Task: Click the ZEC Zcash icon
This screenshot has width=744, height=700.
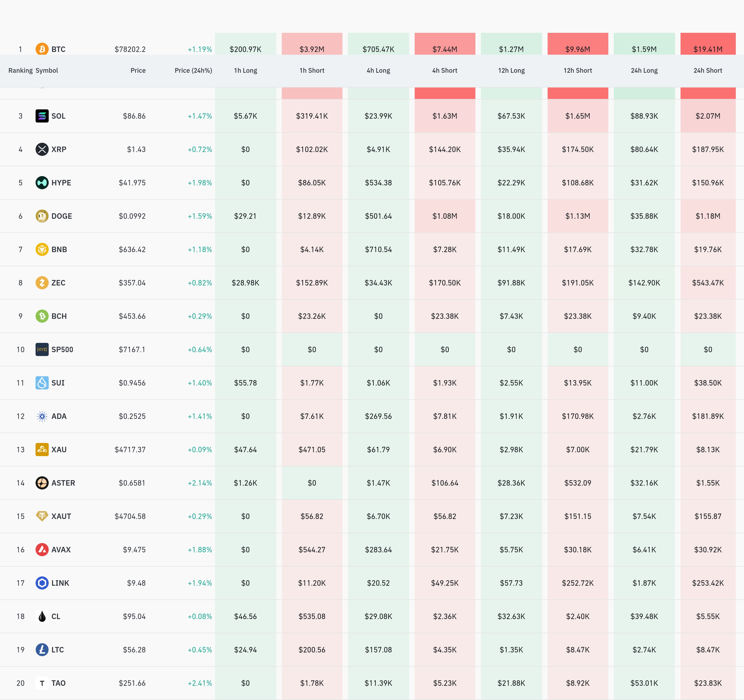Action: click(x=42, y=282)
